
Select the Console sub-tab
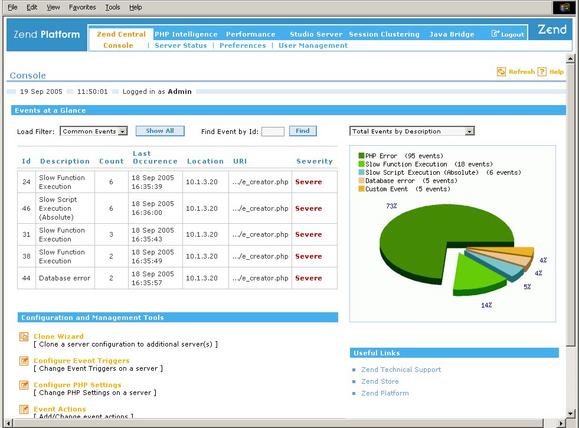(x=118, y=45)
